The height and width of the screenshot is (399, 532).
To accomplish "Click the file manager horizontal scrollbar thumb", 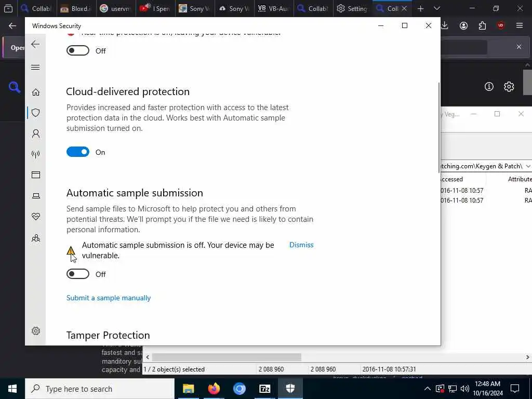I will tap(227, 357).
